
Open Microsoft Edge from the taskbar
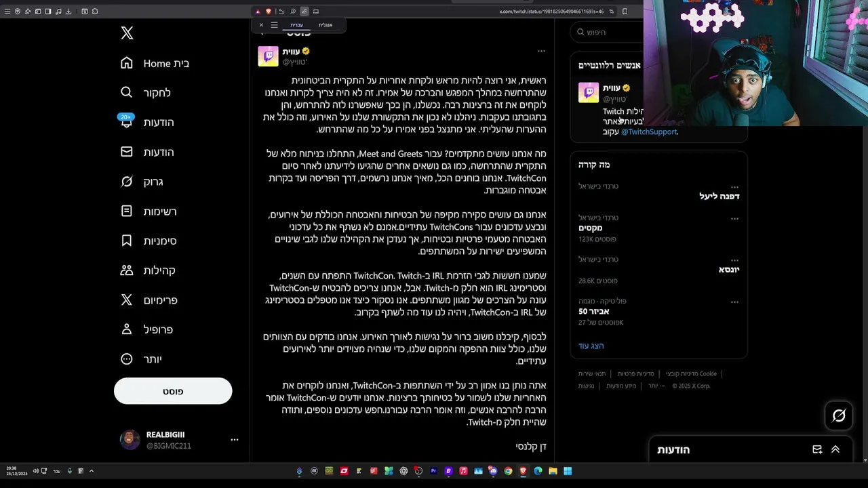coord(538,471)
